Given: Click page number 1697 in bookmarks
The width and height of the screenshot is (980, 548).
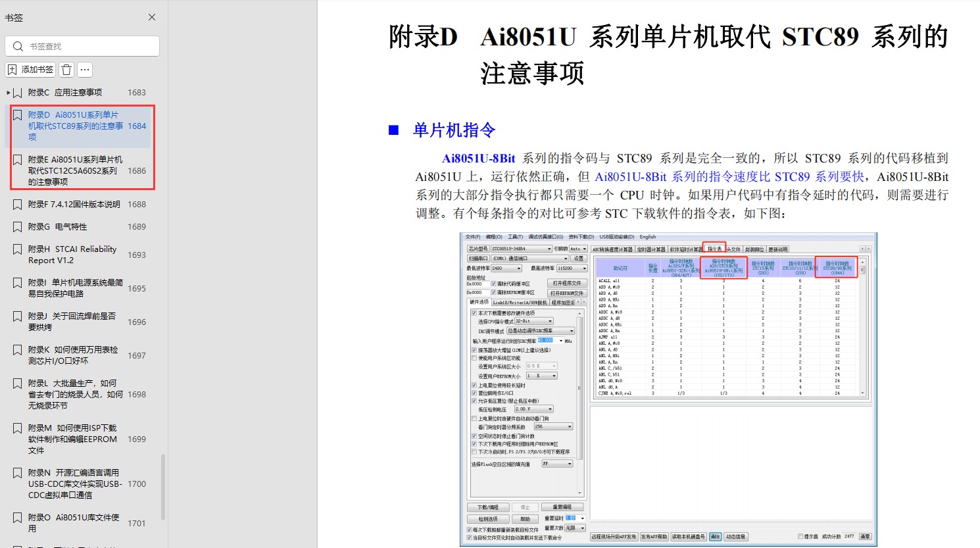Looking at the screenshot, I should pos(137,355).
